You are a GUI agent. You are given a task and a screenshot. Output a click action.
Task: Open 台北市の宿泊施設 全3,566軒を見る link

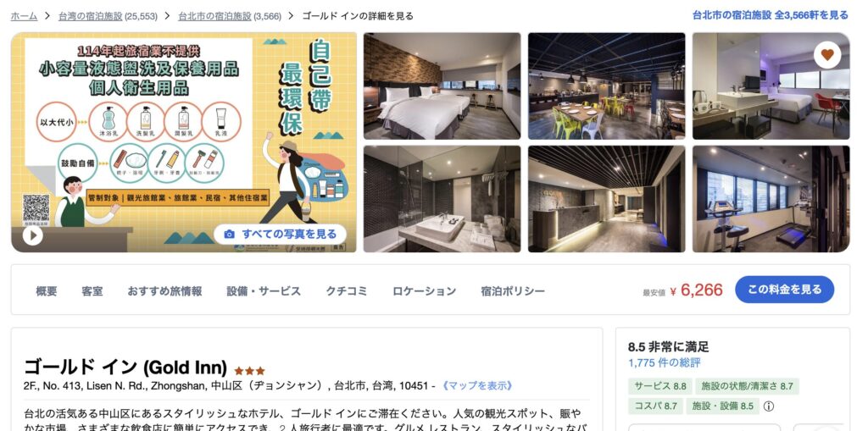coord(770,15)
